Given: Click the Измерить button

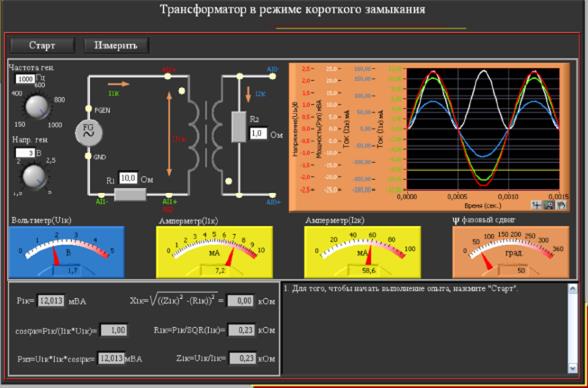Looking at the screenshot, I should [116, 45].
